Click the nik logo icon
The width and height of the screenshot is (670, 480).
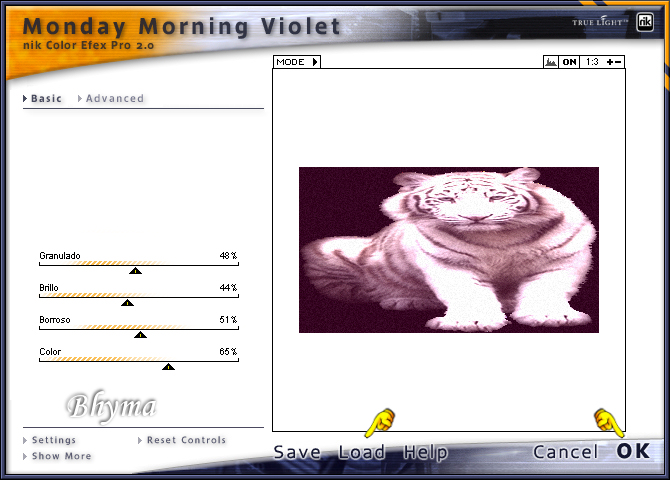pyautogui.click(x=645, y=22)
